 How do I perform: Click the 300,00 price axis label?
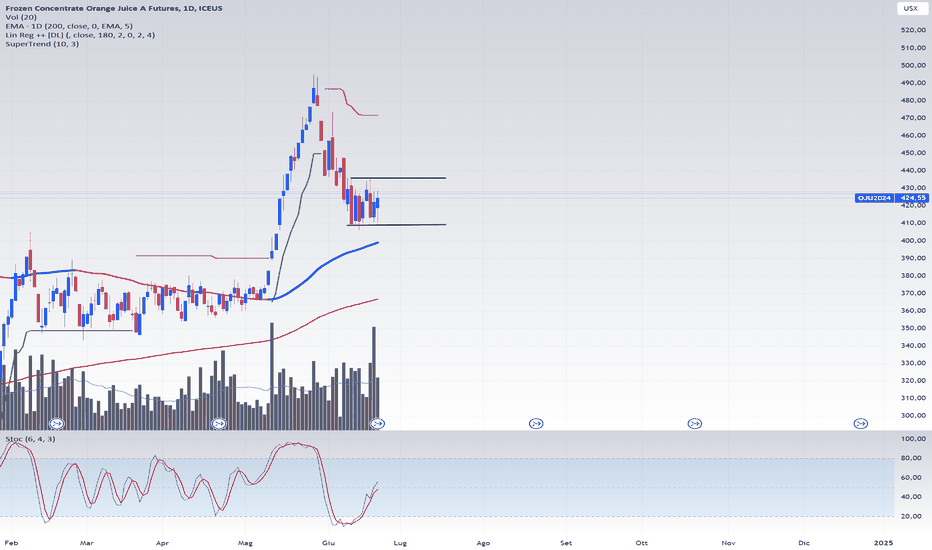(x=913, y=415)
